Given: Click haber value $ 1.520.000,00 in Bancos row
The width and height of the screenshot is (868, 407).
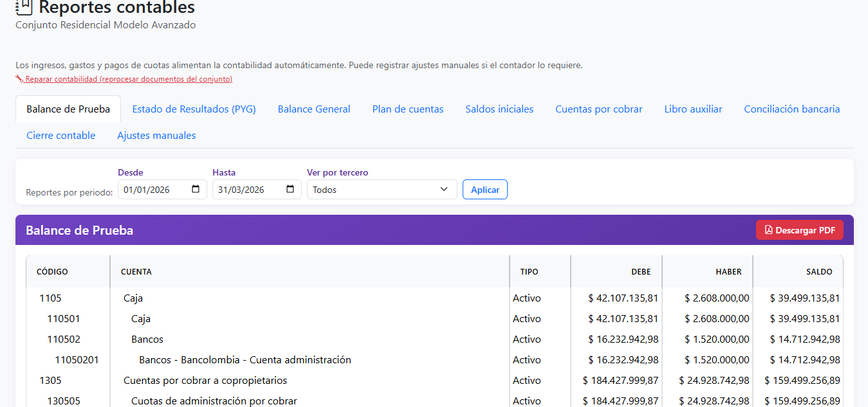Looking at the screenshot, I should [717, 339].
